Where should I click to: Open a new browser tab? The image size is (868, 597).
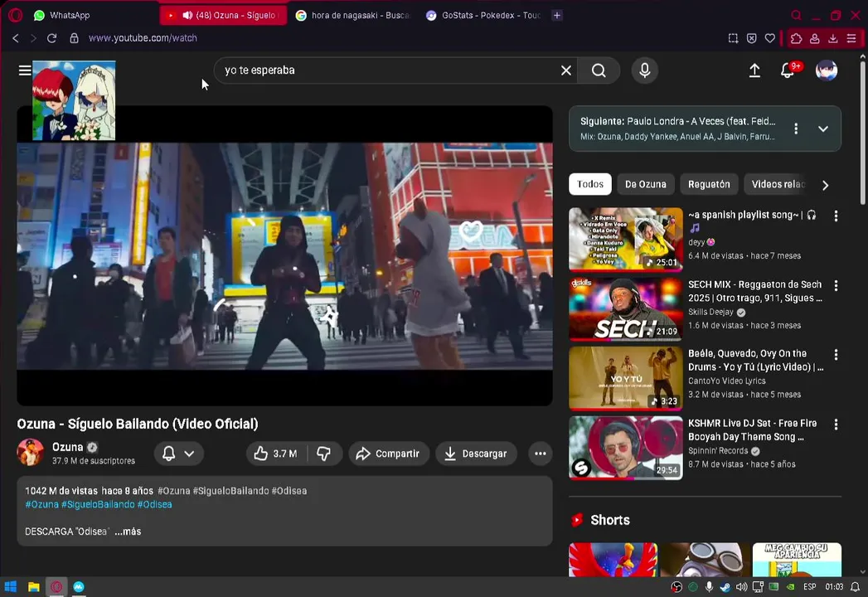click(557, 15)
